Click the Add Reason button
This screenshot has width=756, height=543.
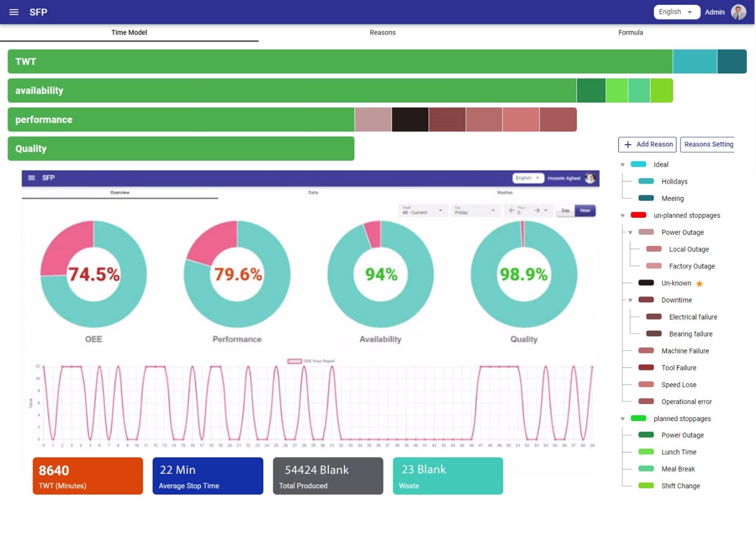tap(647, 145)
